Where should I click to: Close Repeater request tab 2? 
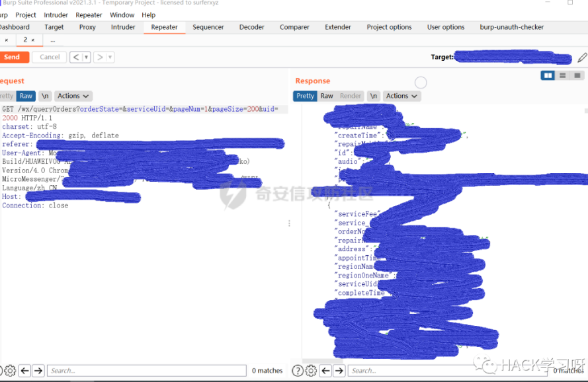(x=33, y=40)
